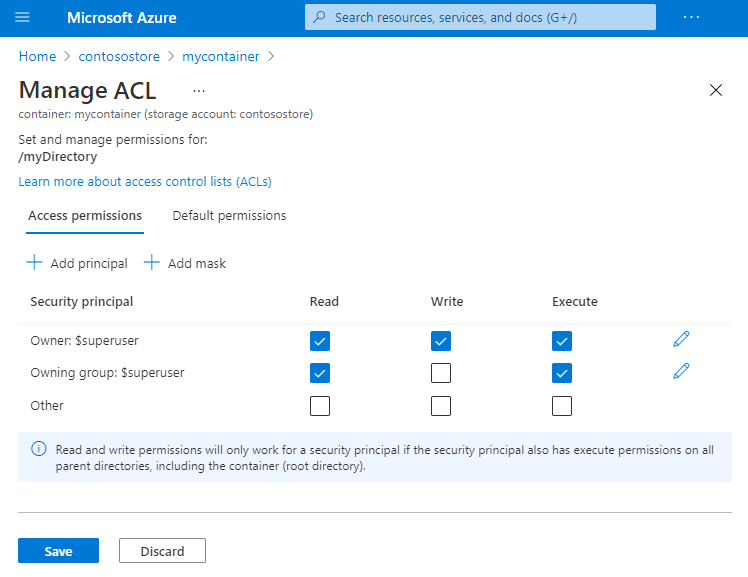Click the Add mask plus icon
This screenshot has height=577, width=748.
pos(152,263)
